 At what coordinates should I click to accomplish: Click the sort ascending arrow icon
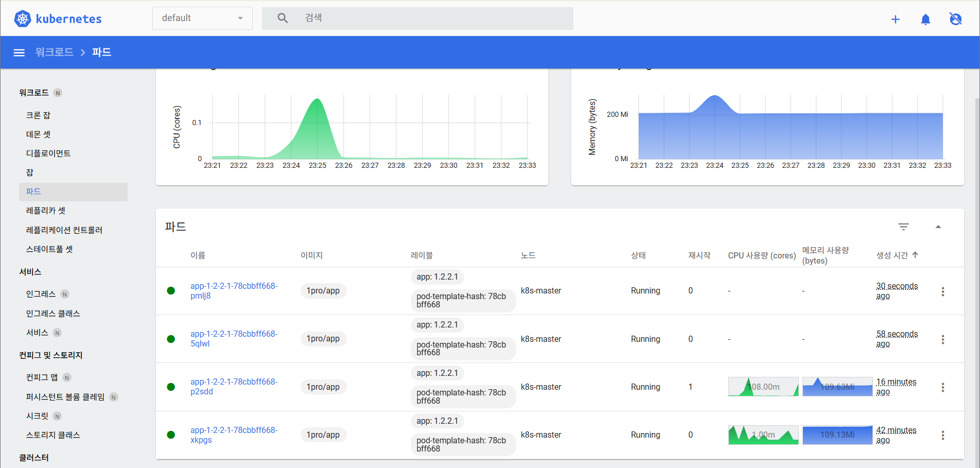(x=915, y=255)
